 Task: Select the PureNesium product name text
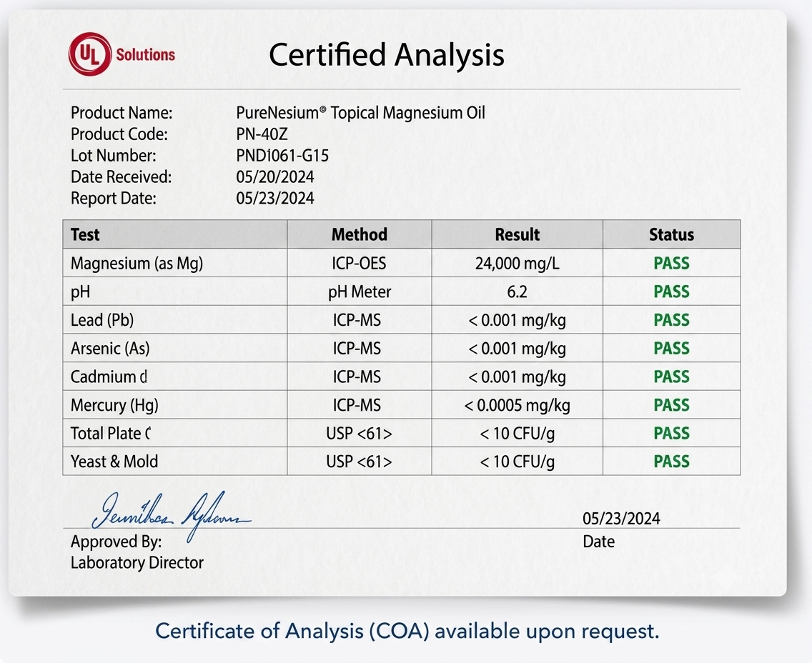[360, 112]
